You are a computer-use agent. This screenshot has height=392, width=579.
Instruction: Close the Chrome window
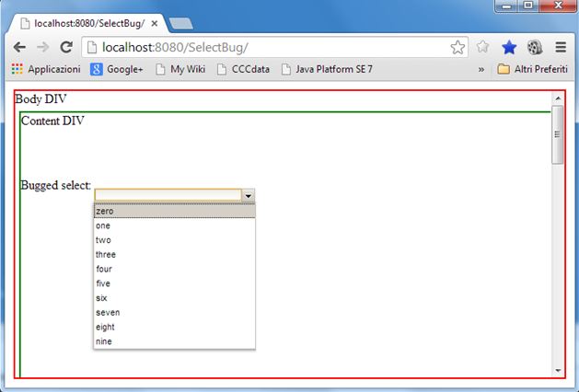(558, 6)
